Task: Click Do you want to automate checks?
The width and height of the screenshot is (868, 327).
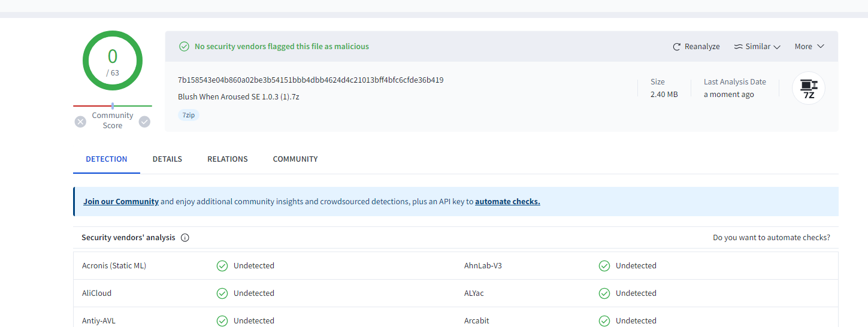Action: point(772,238)
